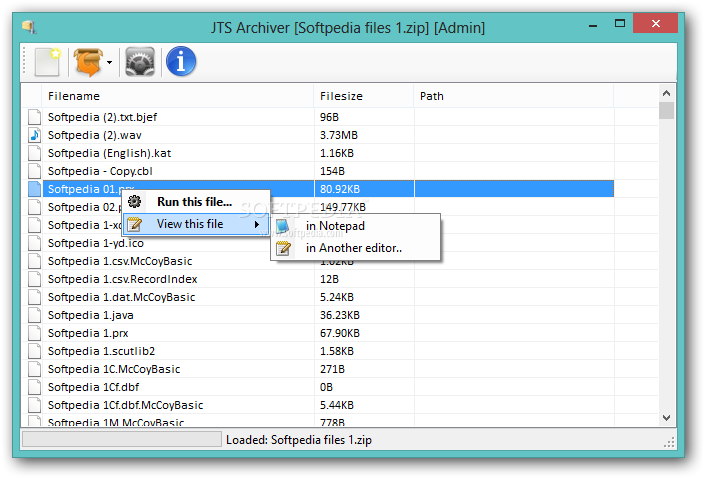This screenshot has height=478, width=705.
Task: Click file icon of Softpedia (English).kat
Action: click(x=34, y=153)
